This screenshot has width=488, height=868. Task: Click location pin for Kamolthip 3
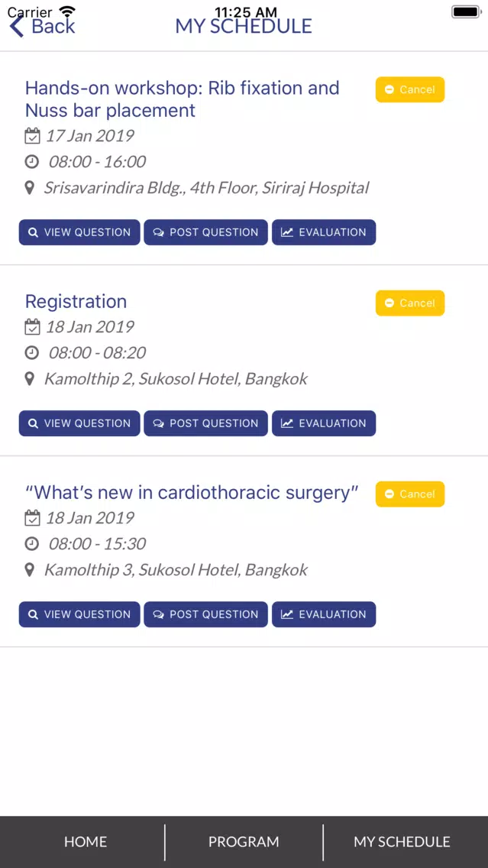pyautogui.click(x=30, y=570)
